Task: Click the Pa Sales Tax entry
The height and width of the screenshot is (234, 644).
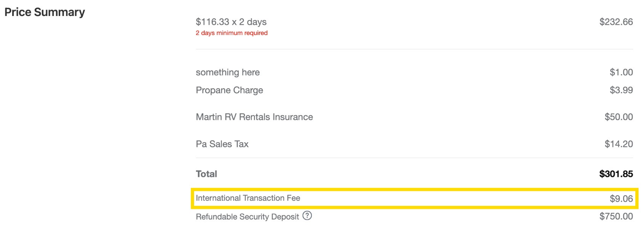Action: (222, 144)
